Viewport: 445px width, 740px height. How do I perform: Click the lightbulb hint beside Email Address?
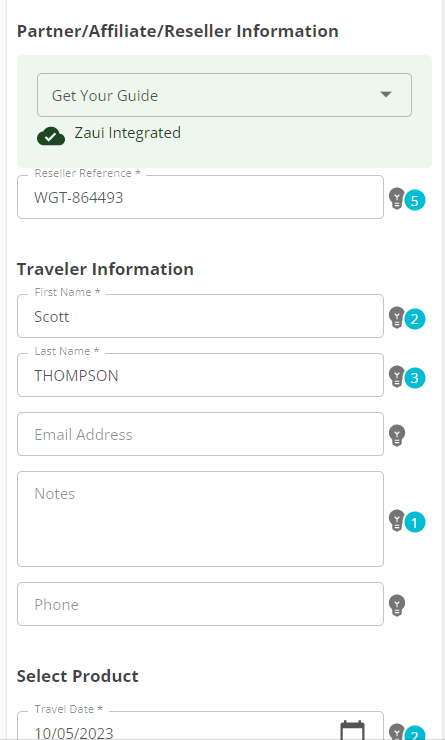coord(396,435)
